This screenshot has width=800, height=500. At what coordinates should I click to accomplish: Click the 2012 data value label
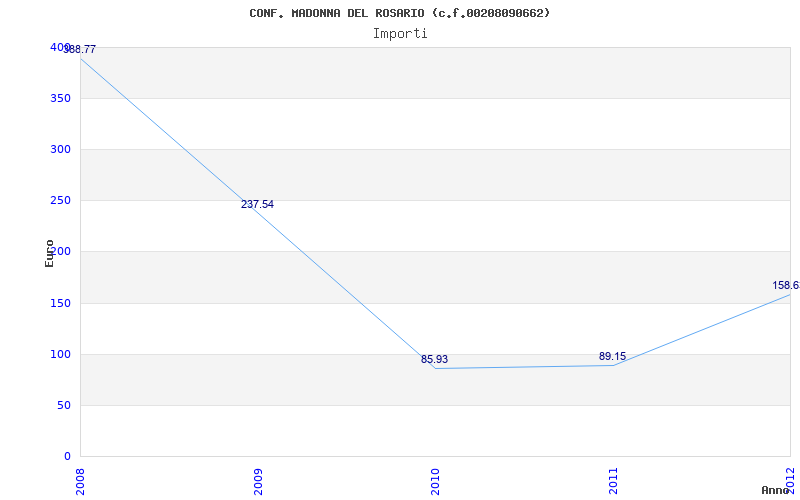pyautogui.click(x=786, y=285)
